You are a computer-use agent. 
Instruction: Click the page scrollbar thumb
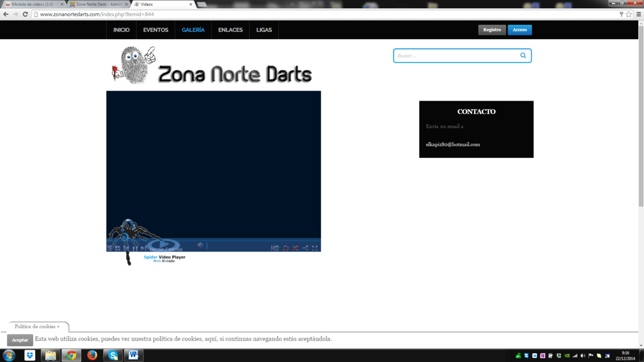pos(641,116)
